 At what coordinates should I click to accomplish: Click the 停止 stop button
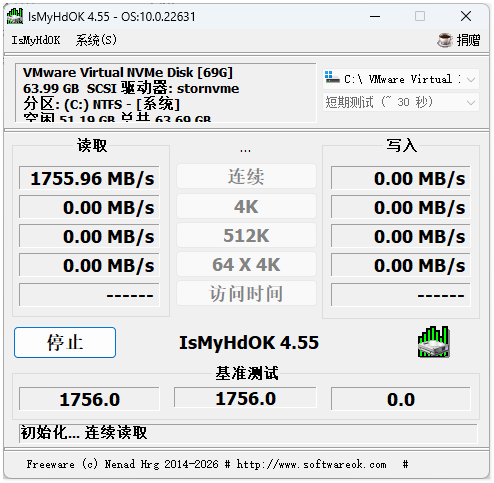pyautogui.click(x=65, y=342)
